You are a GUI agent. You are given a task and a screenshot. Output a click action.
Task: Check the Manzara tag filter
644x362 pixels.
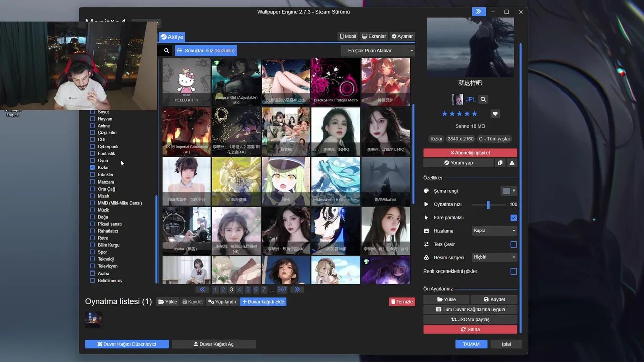click(92, 182)
